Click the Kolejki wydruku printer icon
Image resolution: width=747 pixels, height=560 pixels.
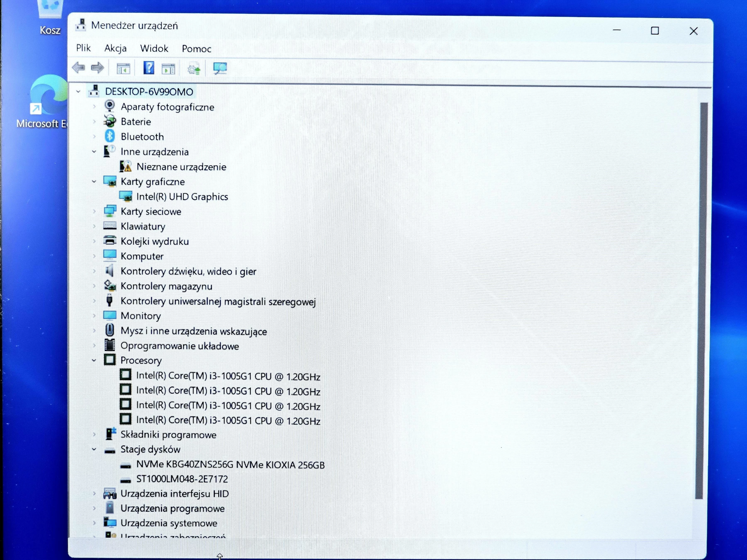pyautogui.click(x=110, y=241)
